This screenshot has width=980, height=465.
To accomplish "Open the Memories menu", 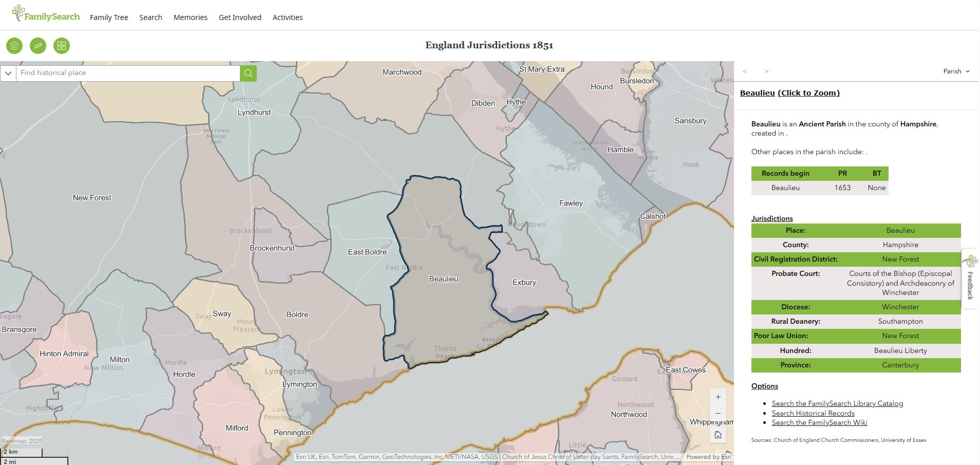I will pos(191,17).
